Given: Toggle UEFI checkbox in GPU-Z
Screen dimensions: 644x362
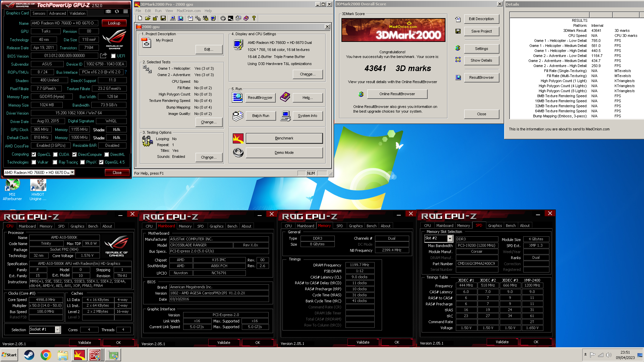Looking at the screenshot, I should pyautogui.click(x=113, y=56).
